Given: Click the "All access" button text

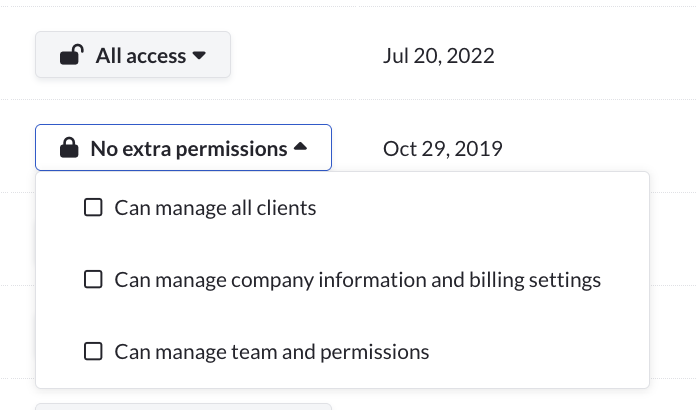Looking at the screenshot, I should pos(140,56).
